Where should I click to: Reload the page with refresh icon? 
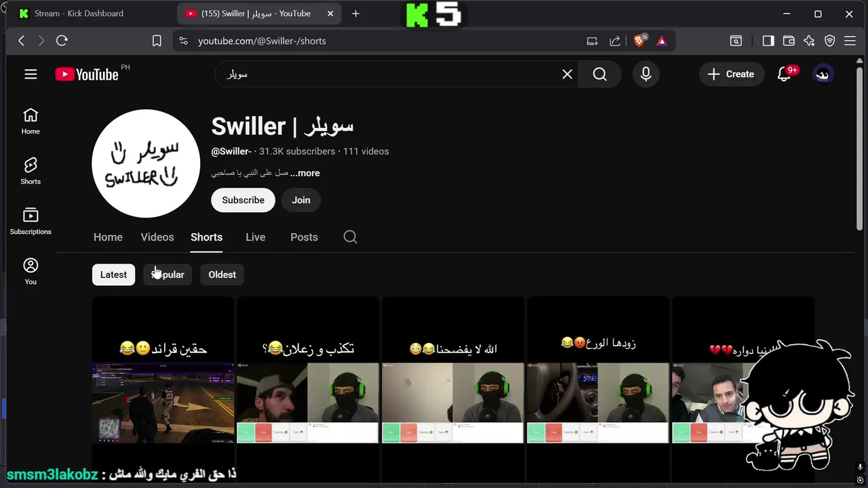(62, 41)
